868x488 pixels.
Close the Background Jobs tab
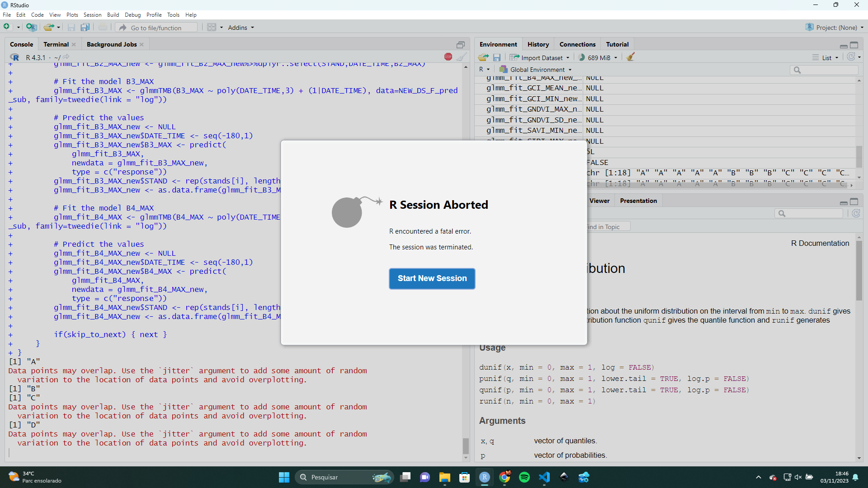[142, 44]
